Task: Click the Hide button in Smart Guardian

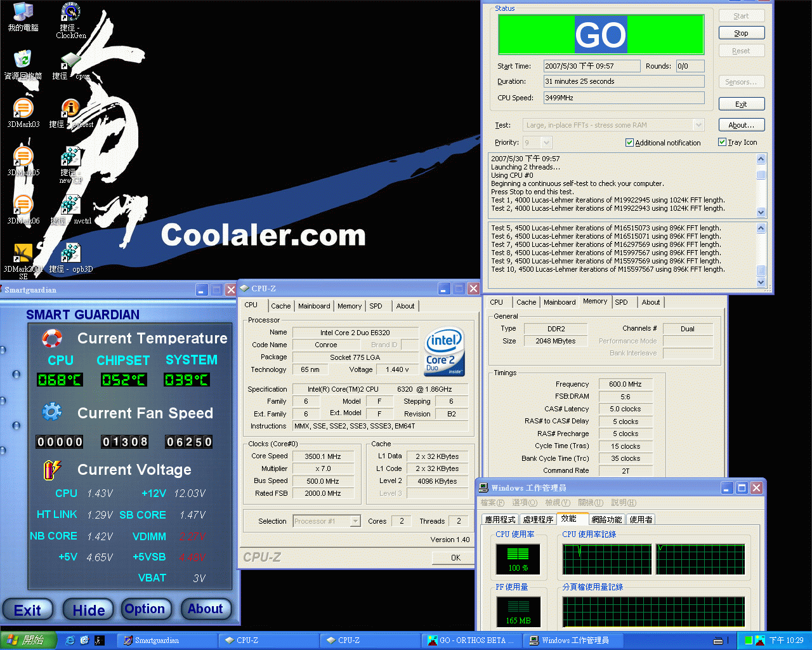Action: click(88, 610)
